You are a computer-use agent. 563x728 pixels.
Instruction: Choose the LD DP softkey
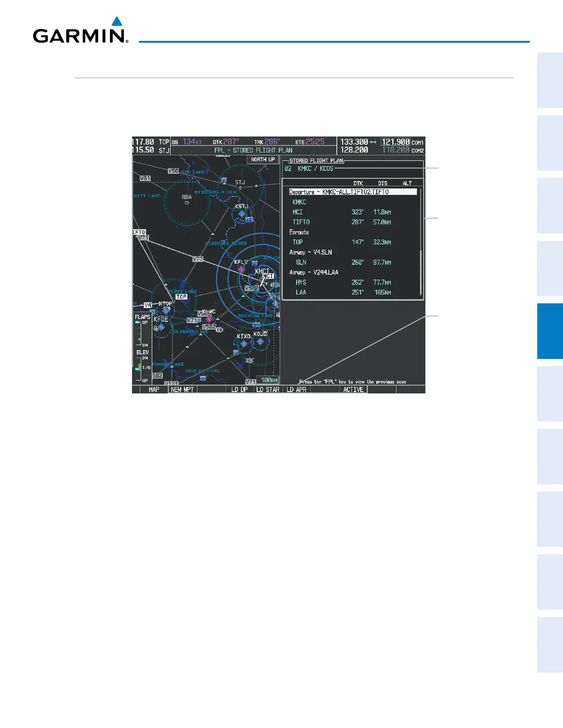239,389
